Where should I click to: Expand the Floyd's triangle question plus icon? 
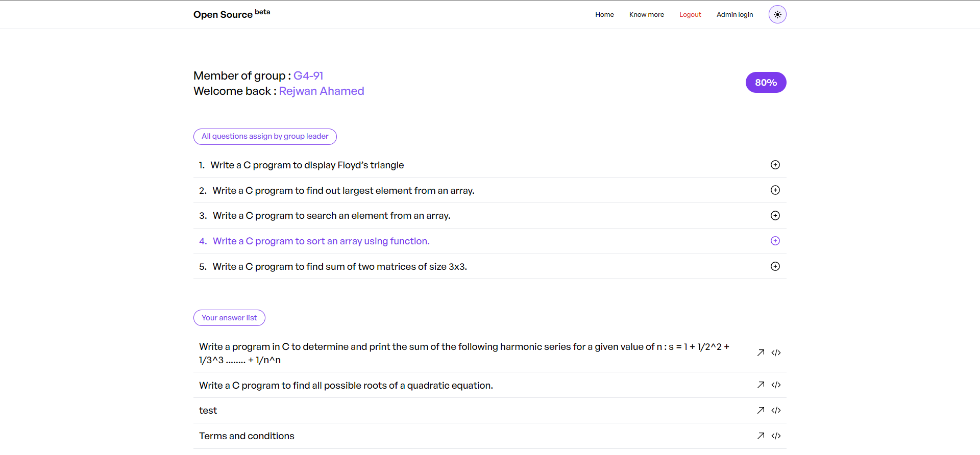pos(775,165)
